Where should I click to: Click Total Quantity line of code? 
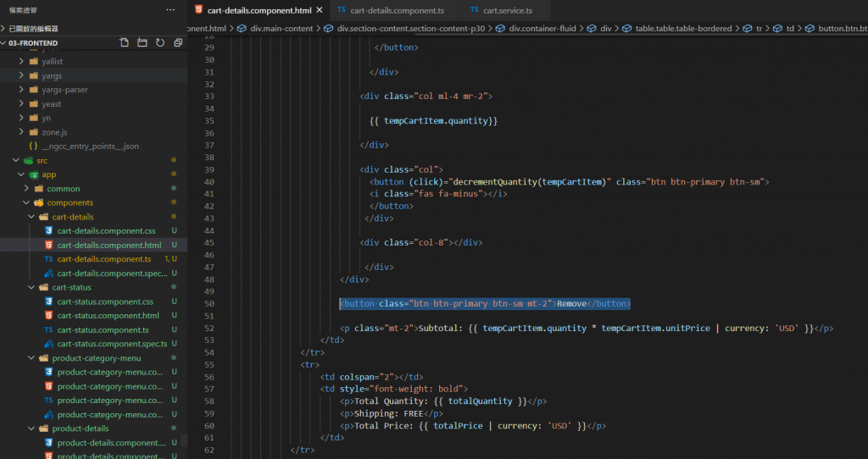[x=443, y=401]
